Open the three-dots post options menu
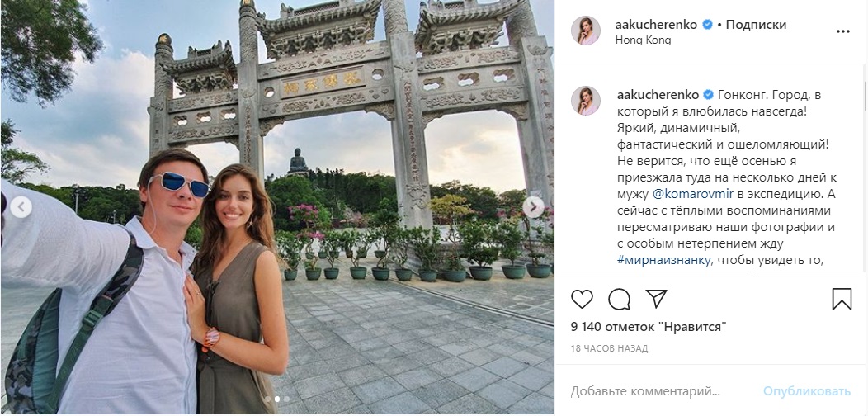The height and width of the screenshot is (416, 868). point(842,31)
